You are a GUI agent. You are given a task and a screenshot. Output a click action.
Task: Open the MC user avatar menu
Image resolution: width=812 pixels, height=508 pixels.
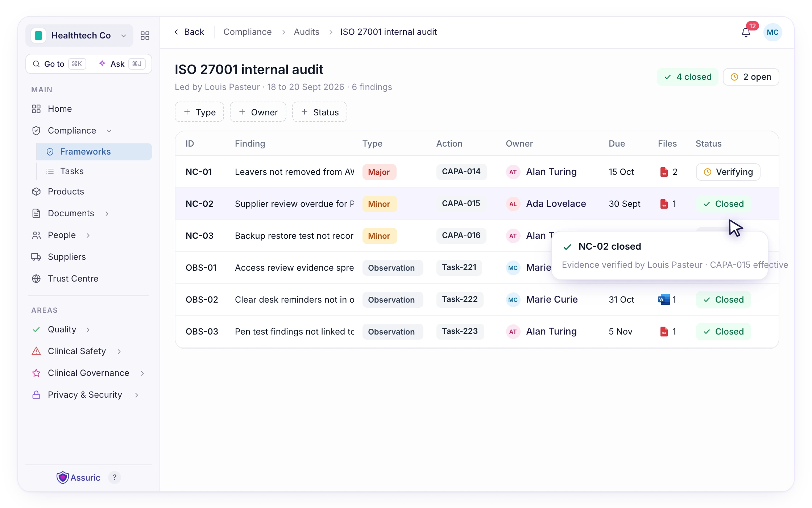click(x=772, y=32)
